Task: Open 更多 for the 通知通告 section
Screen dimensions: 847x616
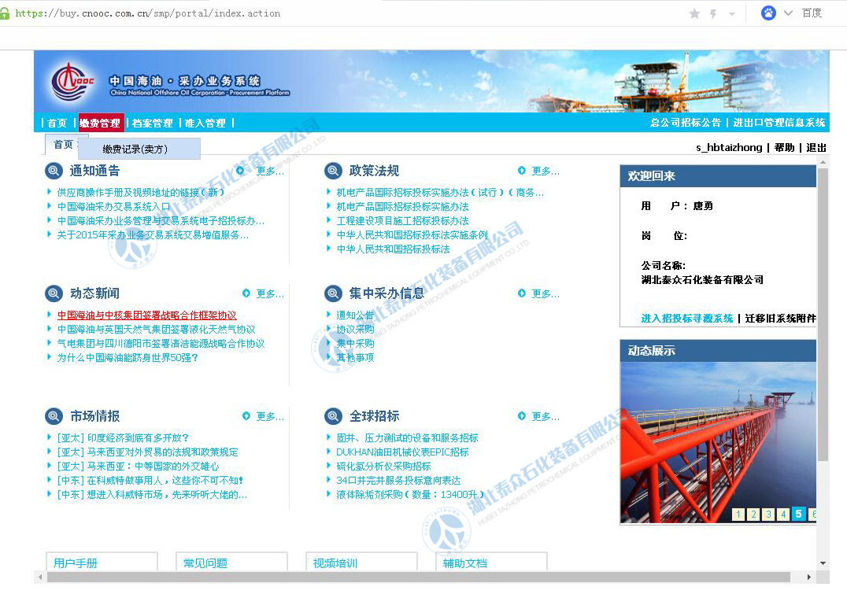Action: [269, 172]
